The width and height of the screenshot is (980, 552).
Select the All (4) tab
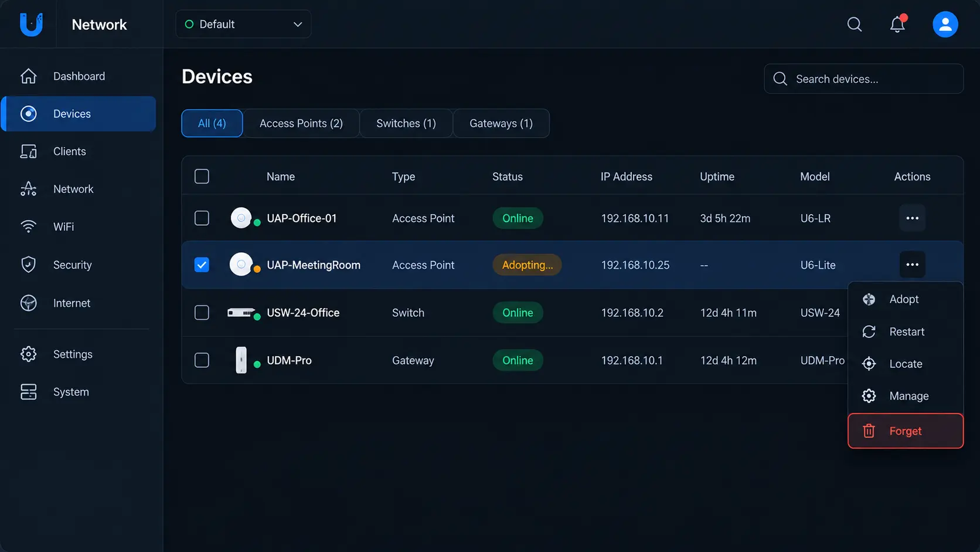(x=212, y=123)
